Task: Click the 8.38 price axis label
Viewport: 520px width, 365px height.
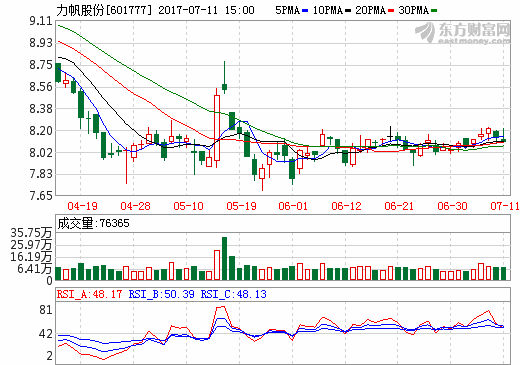Action: tap(41, 109)
